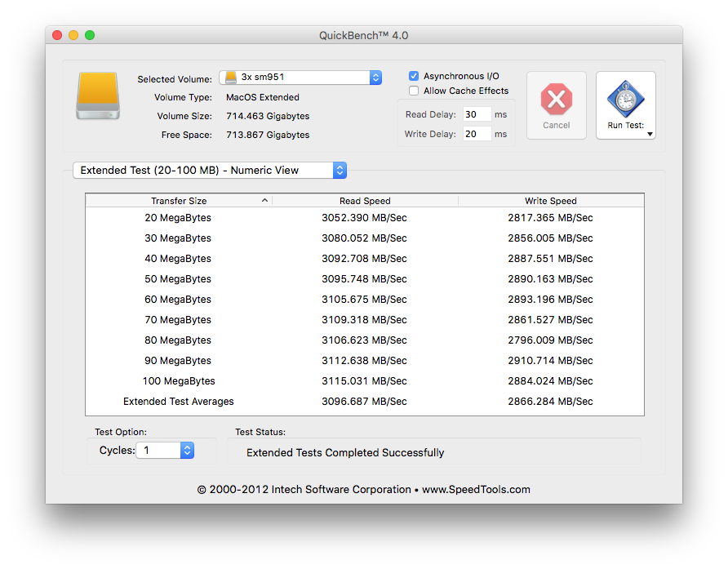
Task: Click read speed 3106.623 MB/Sec
Action: pos(365,340)
